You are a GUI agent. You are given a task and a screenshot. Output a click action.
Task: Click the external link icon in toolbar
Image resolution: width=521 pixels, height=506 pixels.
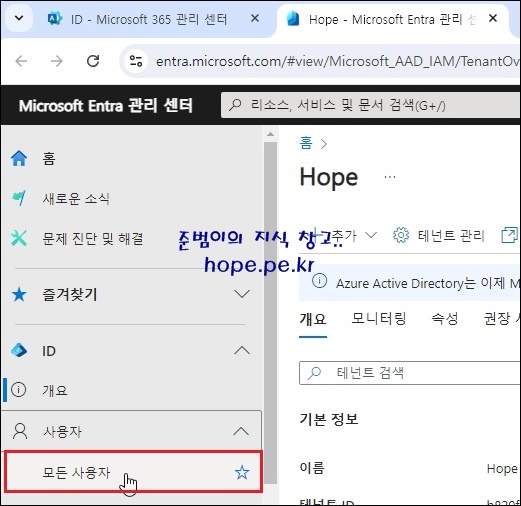click(x=510, y=235)
